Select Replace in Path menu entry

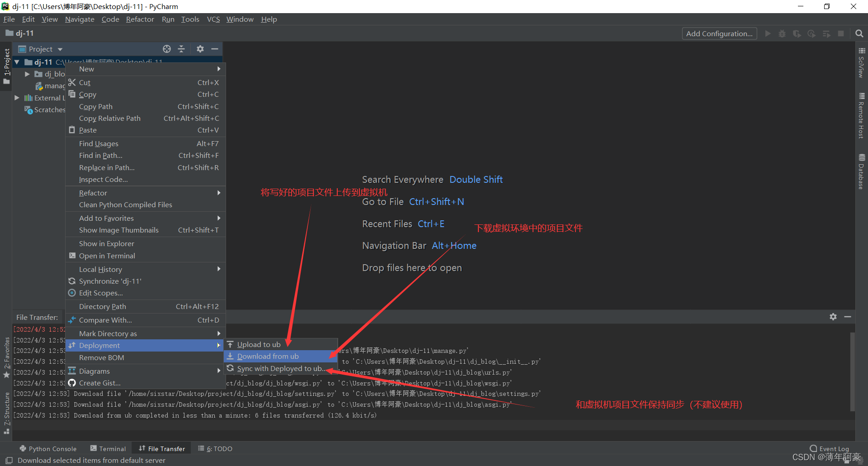[x=146, y=167]
